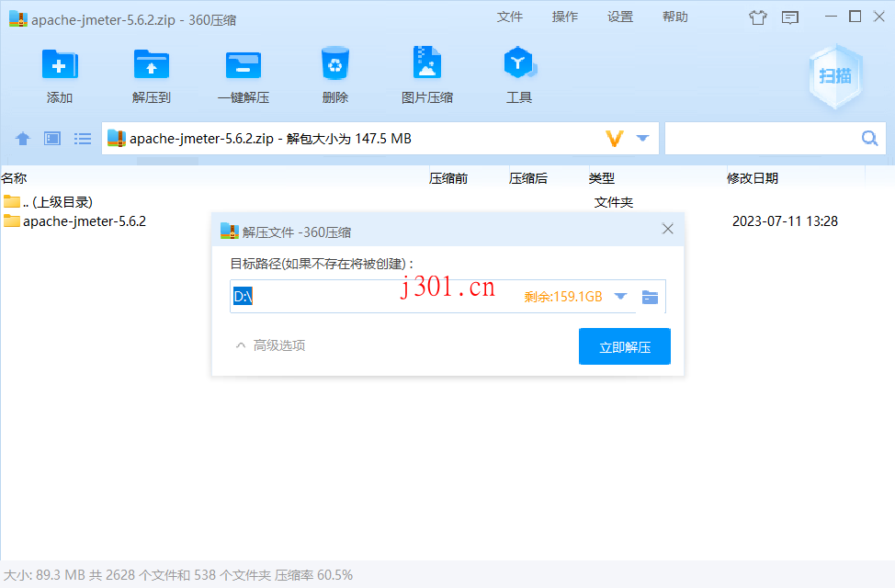Sort by the 修改日期 column header
The image size is (895, 588).
tap(753, 178)
